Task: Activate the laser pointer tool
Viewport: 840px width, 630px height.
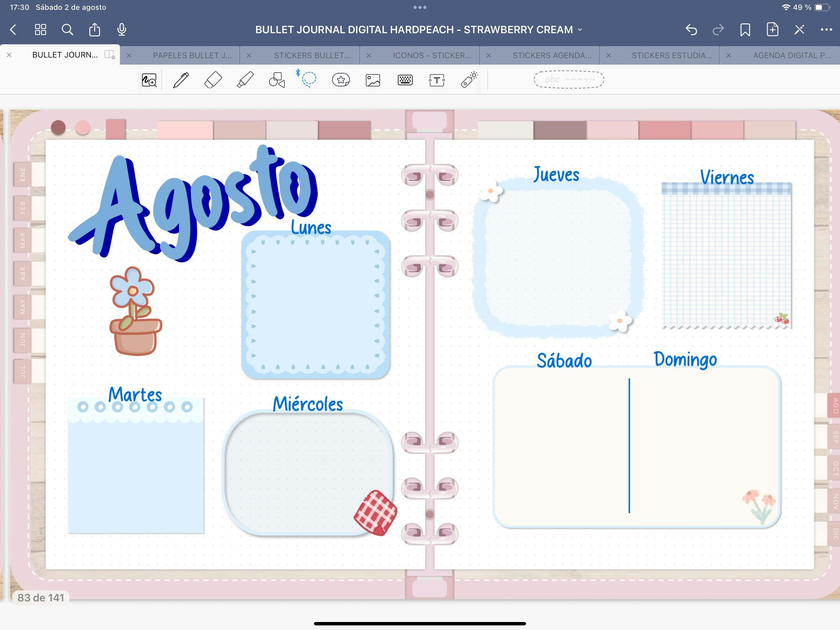Action: (x=469, y=80)
